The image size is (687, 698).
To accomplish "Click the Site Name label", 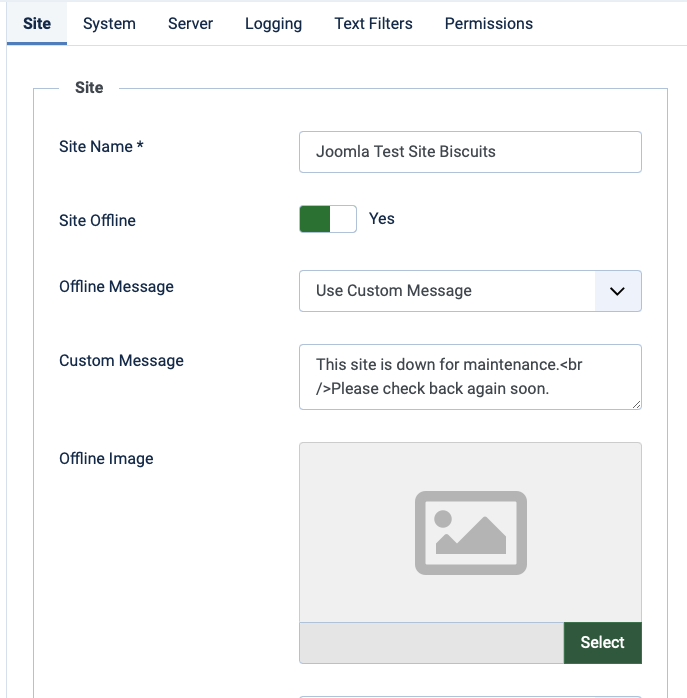I will click(101, 146).
